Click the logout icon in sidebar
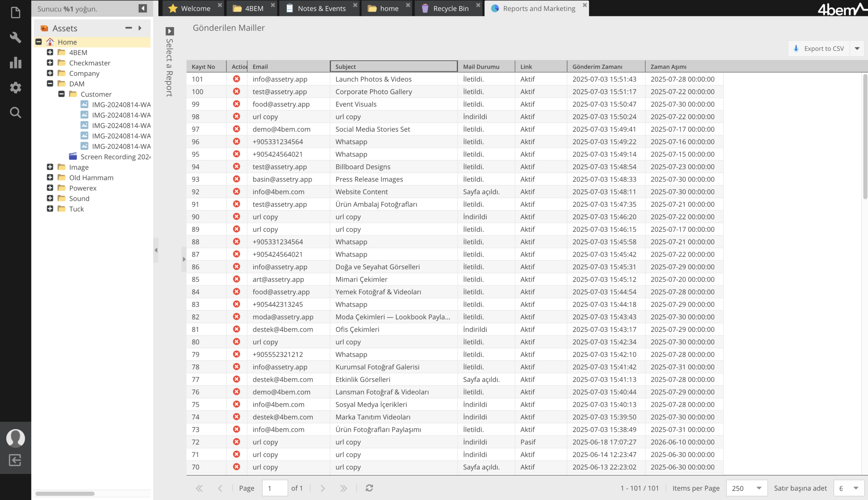The image size is (868, 500). click(15, 460)
